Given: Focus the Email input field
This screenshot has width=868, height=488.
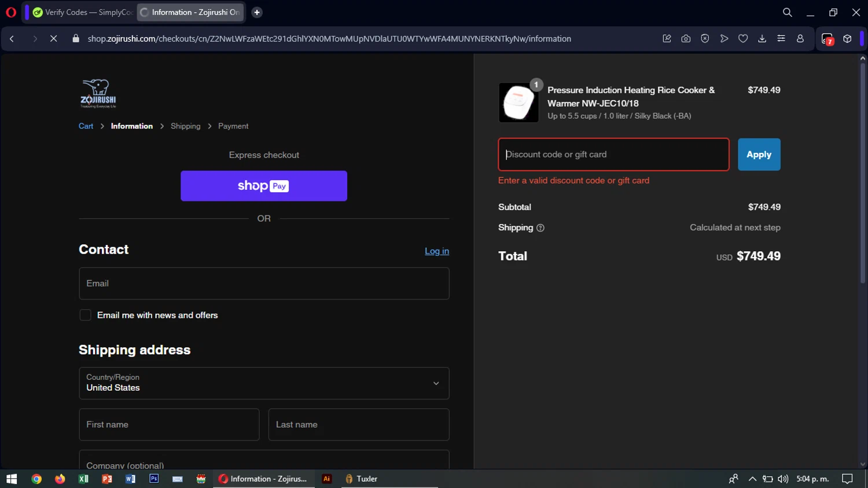Looking at the screenshot, I should [x=264, y=284].
